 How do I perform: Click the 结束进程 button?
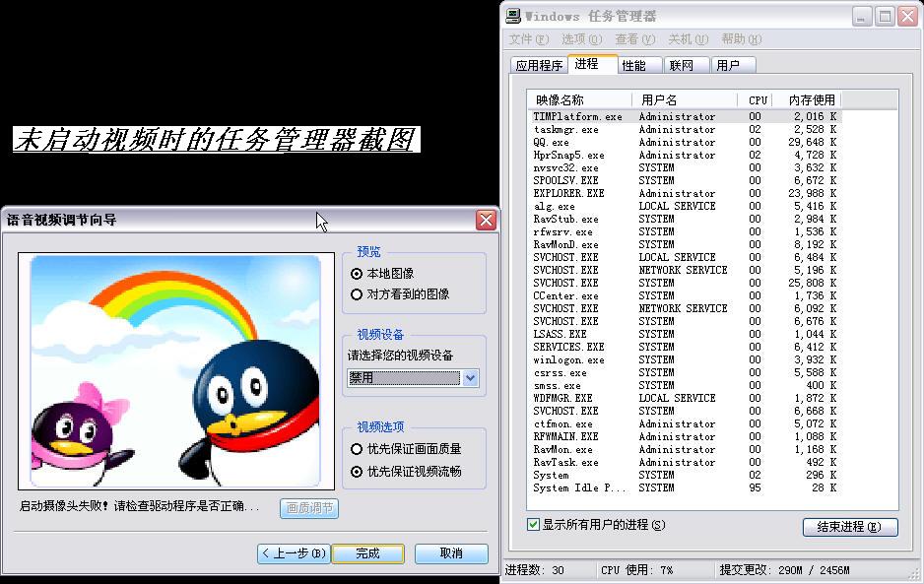tap(850, 527)
